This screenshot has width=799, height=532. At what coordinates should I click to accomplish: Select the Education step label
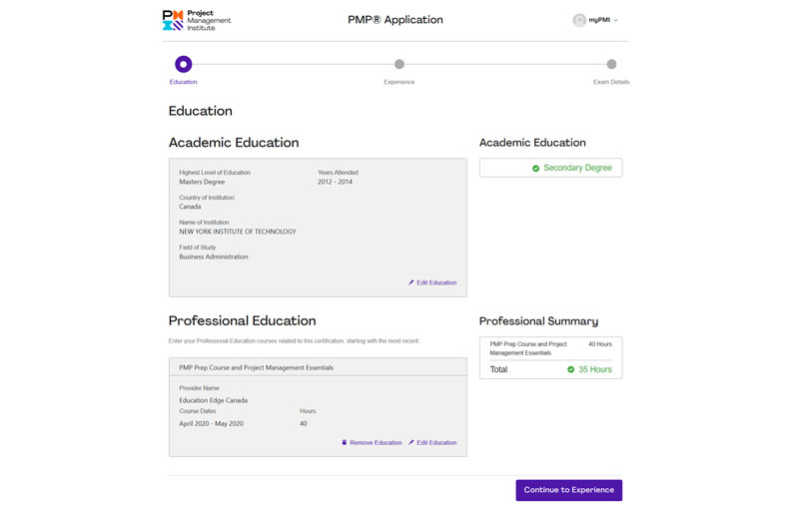tap(184, 82)
